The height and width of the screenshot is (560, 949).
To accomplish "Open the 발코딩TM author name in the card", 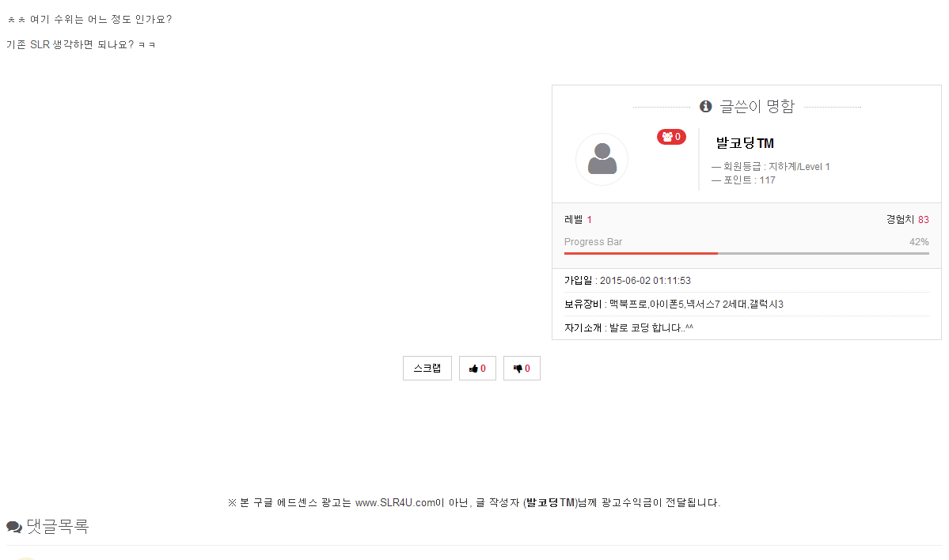I will tap(745, 143).
